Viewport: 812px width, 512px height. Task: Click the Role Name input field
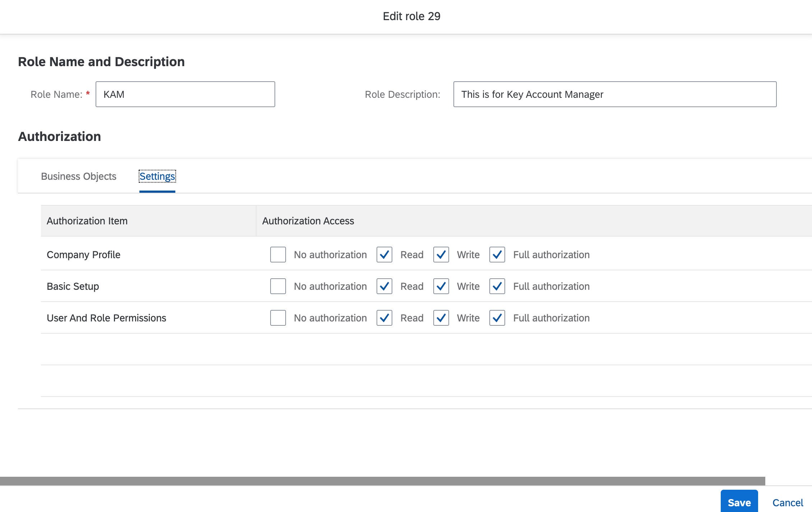pyautogui.click(x=185, y=94)
